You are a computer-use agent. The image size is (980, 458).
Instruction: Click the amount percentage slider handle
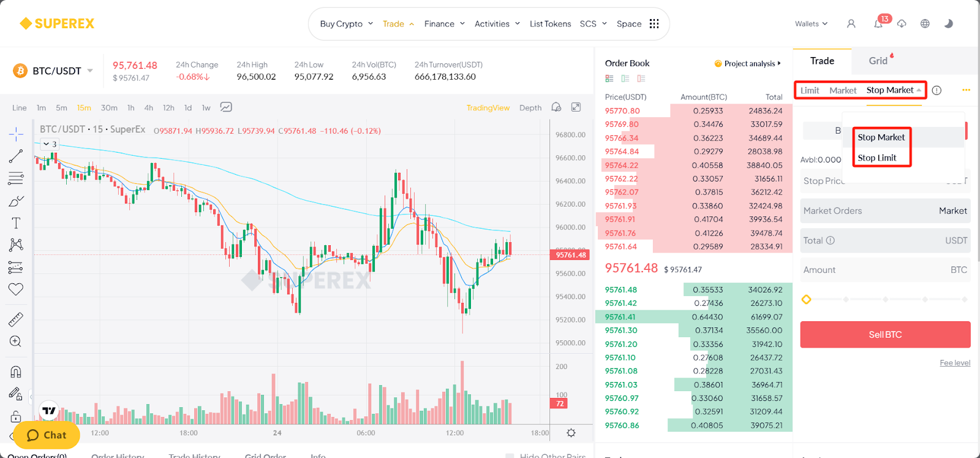(806, 299)
